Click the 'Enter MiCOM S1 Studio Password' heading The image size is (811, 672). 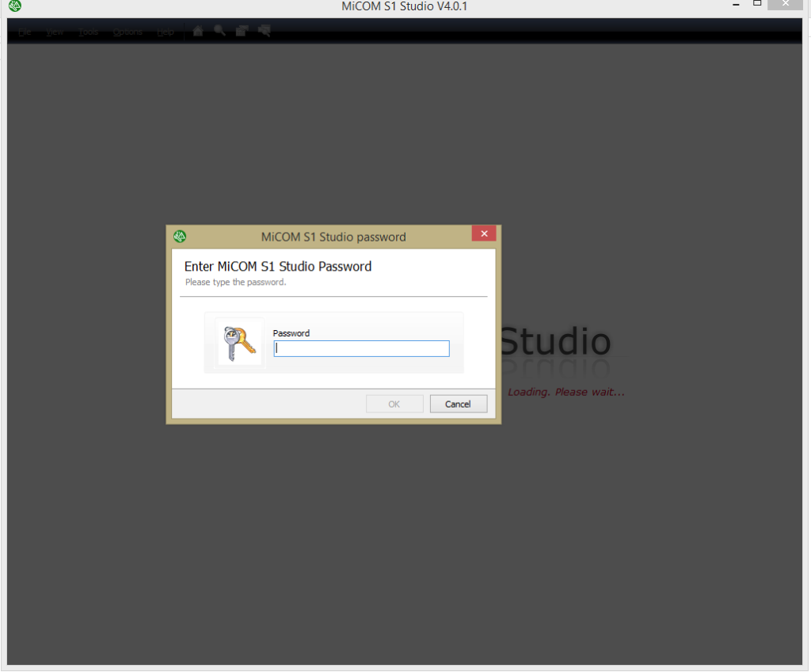coord(278,266)
